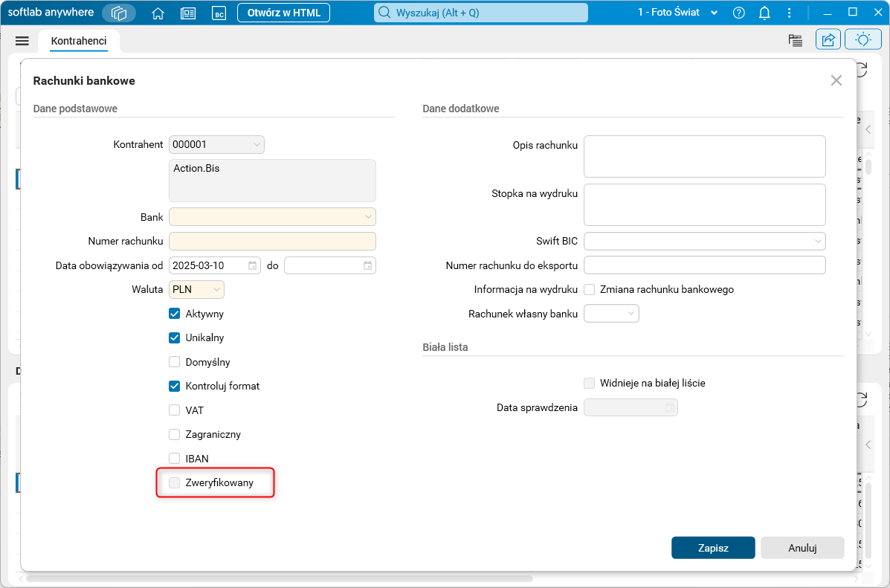Click the home icon in top bar
This screenshot has width=890, height=588.
click(x=158, y=13)
